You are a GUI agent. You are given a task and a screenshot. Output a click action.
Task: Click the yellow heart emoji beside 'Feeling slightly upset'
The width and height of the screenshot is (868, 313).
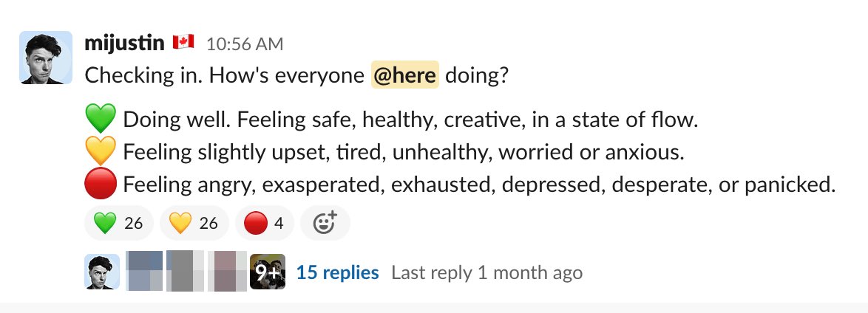coord(101,152)
